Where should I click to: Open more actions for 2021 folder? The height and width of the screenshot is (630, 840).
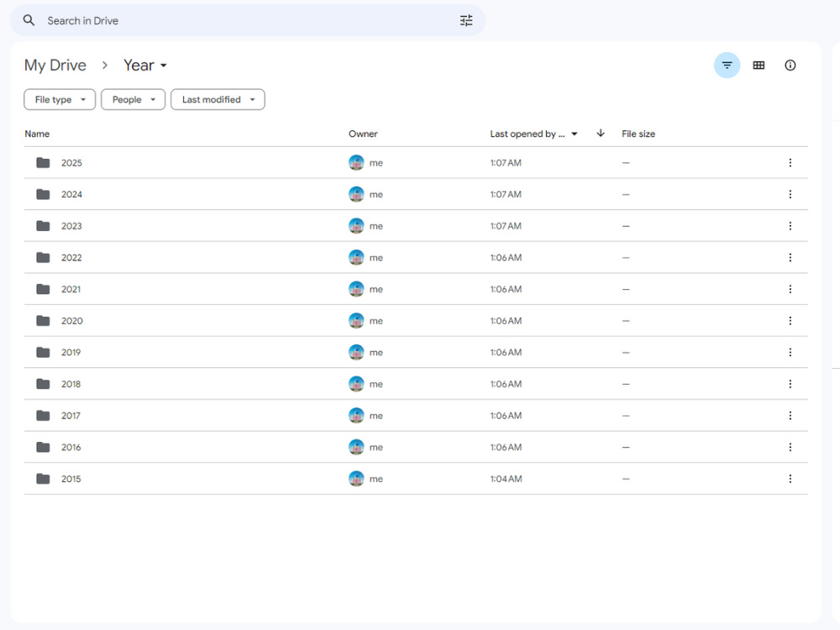tap(790, 289)
